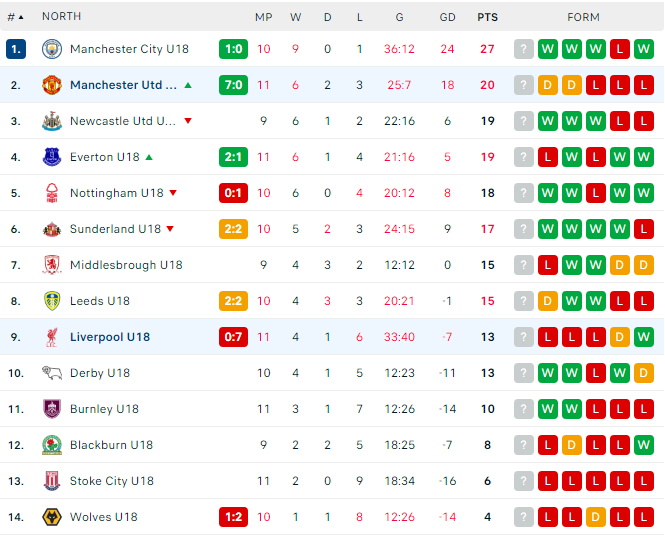Open the Middlesbrough U18 team page

tap(126, 265)
